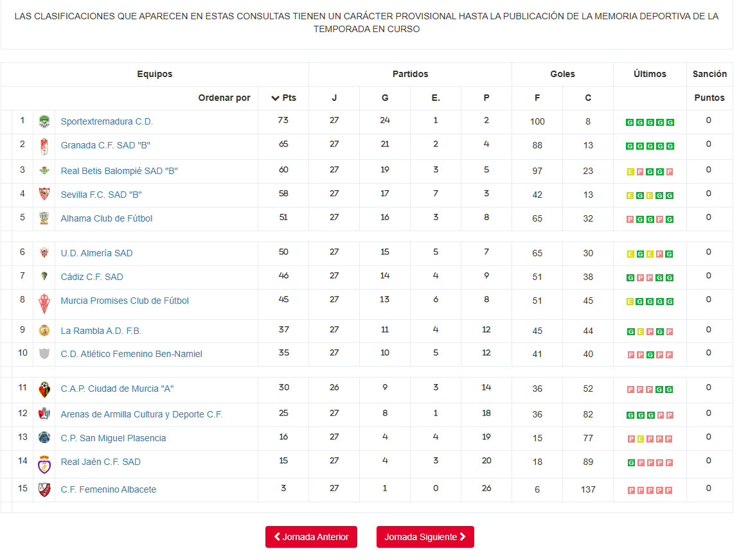The height and width of the screenshot is (560, 739).
Task: Open Cádiz C.F. SAD link
Action: 92,277
